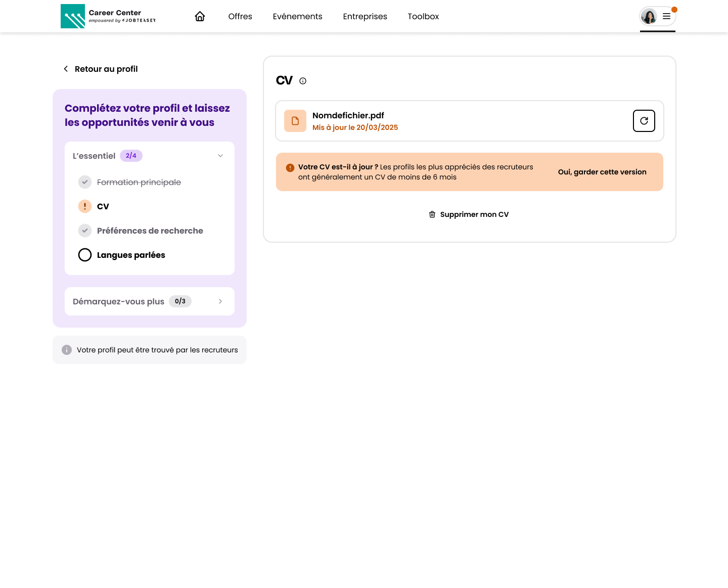This screenshot has width=728, height=588.
Task: Open the Entreprises menu item
Action: pos(365,17)
